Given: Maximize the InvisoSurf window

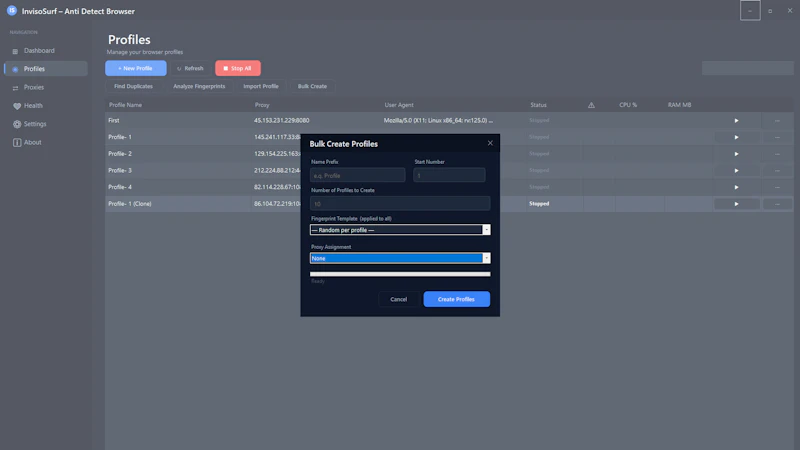Looking at the screenshot, I should [770, 11].
